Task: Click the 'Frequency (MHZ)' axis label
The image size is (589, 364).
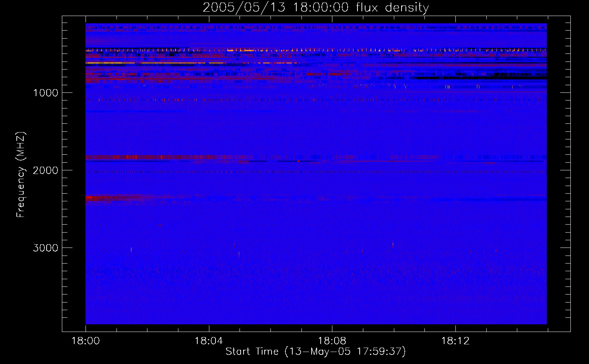Action: pyautogui.click(x=21, y=175)
